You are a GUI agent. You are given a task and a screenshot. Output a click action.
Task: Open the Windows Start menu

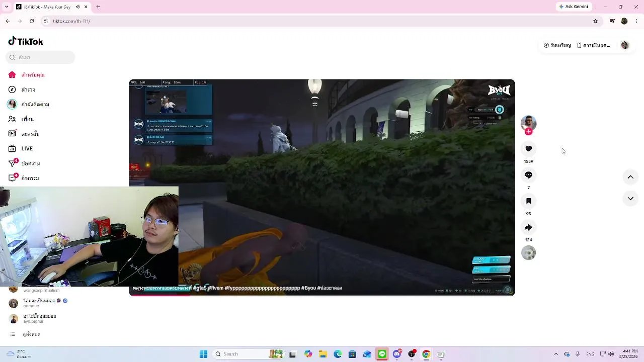click(203, 354)
